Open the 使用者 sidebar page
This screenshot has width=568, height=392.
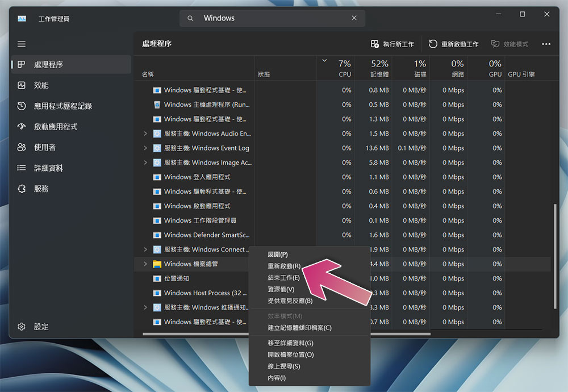click(71, 147)
